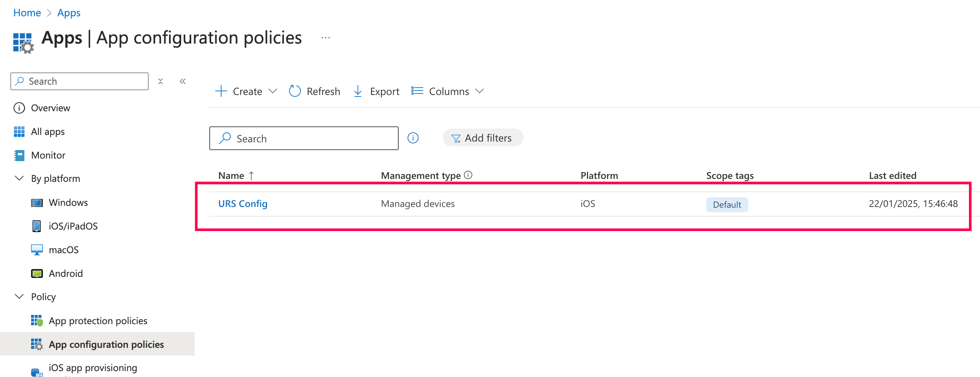Click the Export download icon
Screen dimensions: 980x377
358,91
